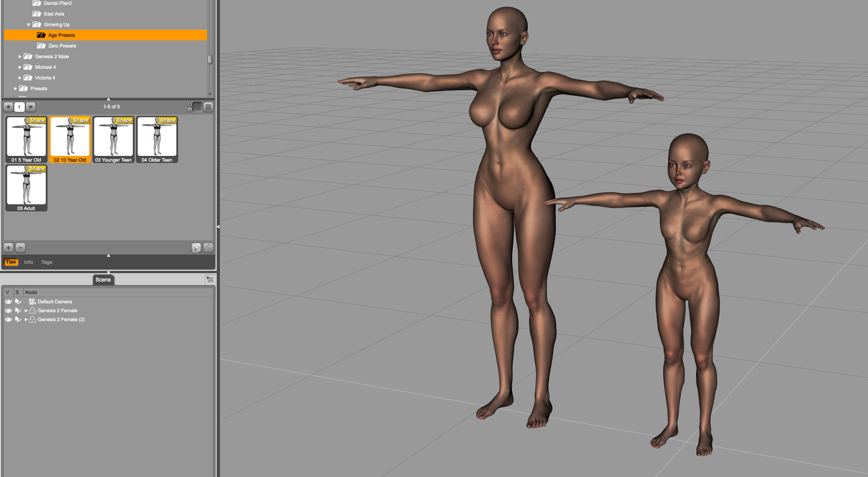Apply the 02 10 Year Old preset
The width and height of the screenshot is (868, 477).
point(70,139)
